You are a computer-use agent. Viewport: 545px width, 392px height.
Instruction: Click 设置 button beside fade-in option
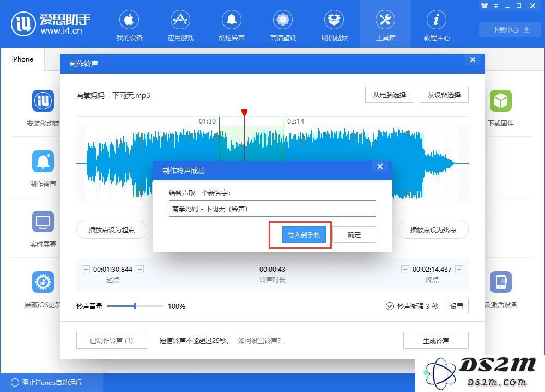(x=457, y=306)
